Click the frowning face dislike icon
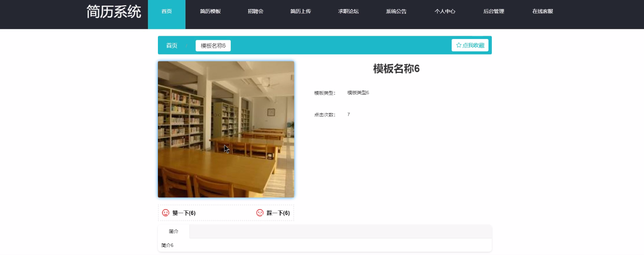 tap(260, 213)
